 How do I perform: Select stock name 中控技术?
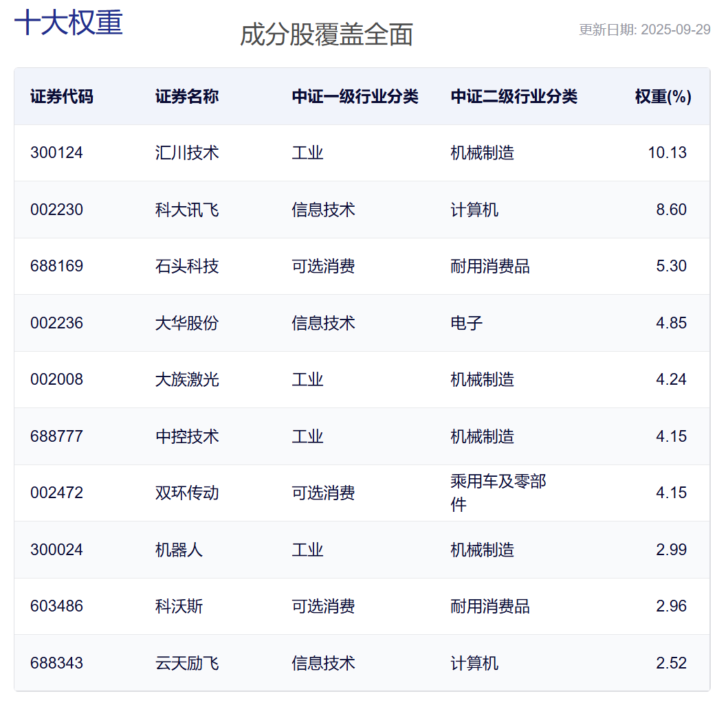click(187, 436)
